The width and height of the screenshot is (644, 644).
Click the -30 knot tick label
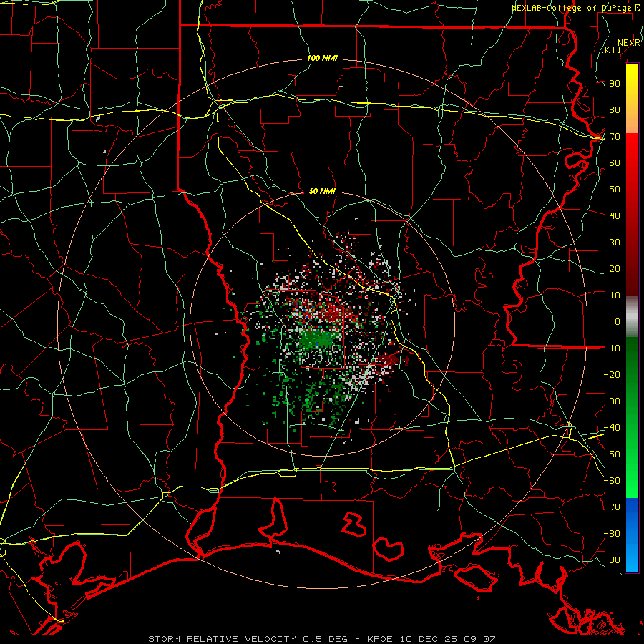pyautogui.click(x=612, y=401)
